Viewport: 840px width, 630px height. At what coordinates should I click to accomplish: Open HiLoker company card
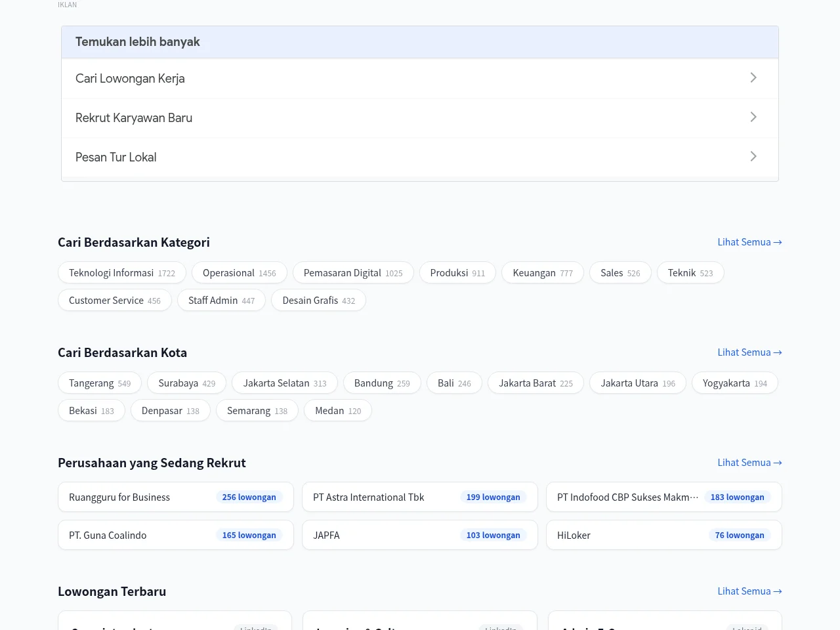tap(664, 535)
